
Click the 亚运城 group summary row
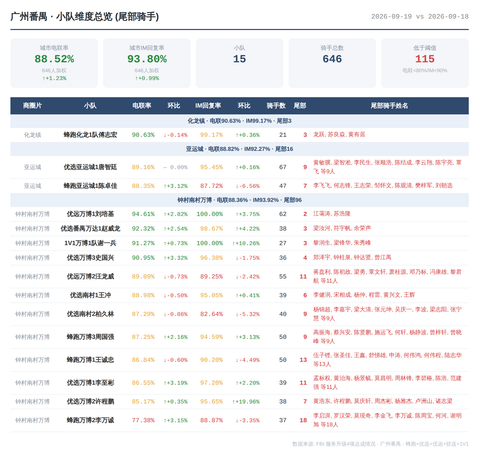tap(239, 149)
